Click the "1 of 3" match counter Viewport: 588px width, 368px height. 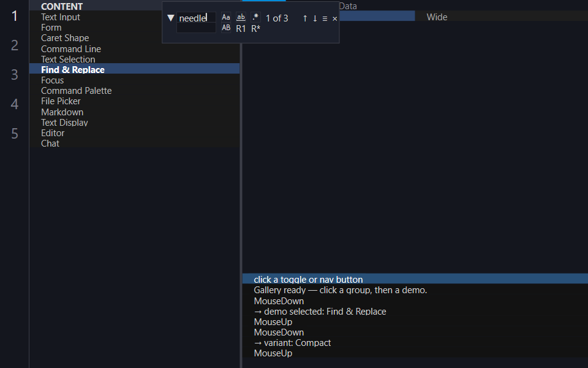277,18
